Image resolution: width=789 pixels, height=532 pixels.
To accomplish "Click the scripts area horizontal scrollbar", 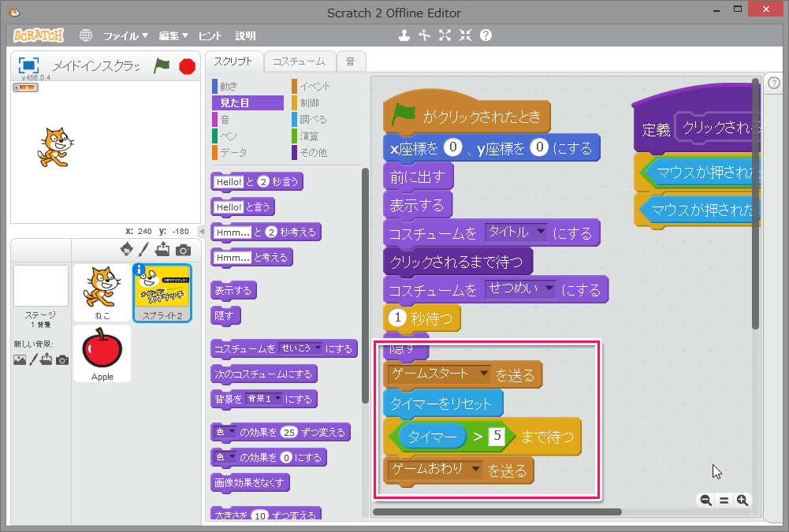I will 497,512.
